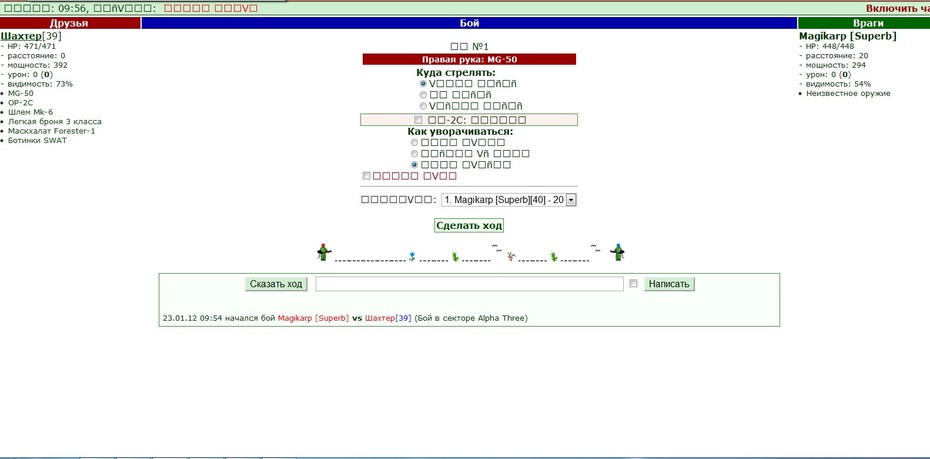Click the видимость: 54% enemy stat line

(835, 84)
